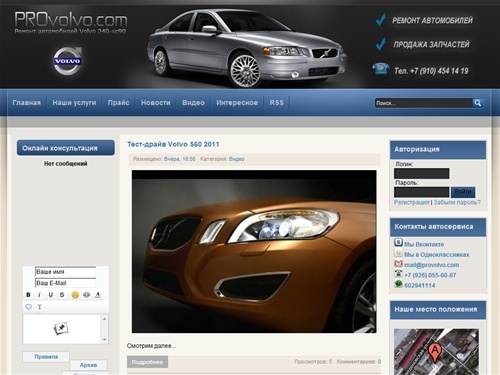Click the Контакты автосервиса header
Screen dimensions: 500x375
438,227
